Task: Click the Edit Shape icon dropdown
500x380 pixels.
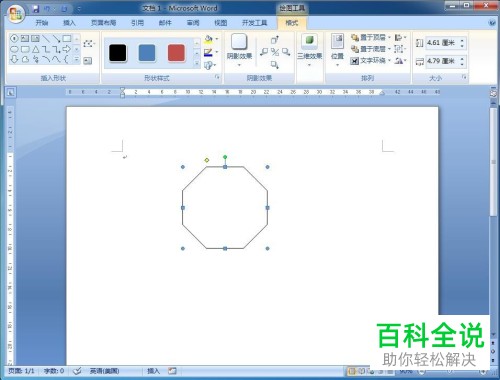Action: (89, 43)
